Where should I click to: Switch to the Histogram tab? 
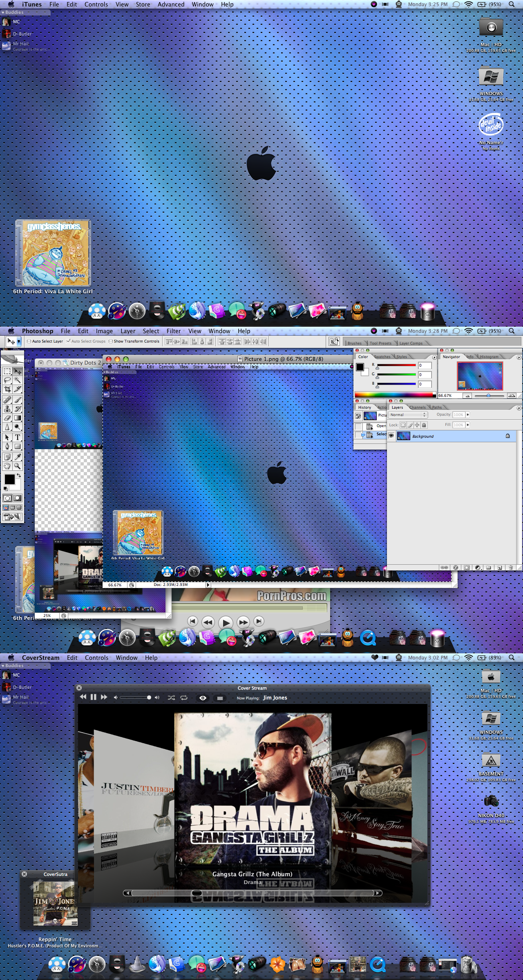pos(489,357)
